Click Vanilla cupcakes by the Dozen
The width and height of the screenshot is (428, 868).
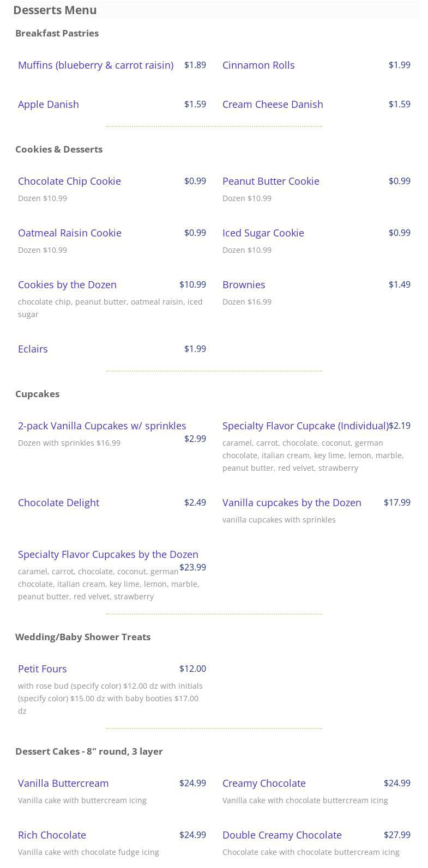(x=291, y=503)
